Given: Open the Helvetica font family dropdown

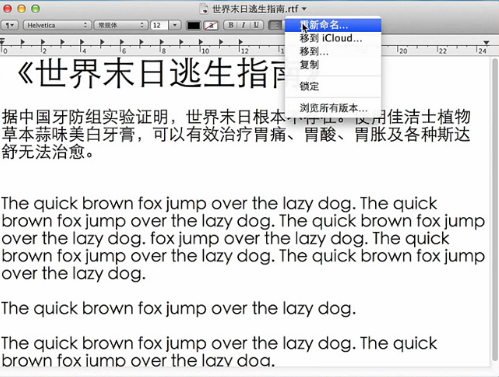Looking at the screenshot, I should pyautogui.click(x=57, y=25).
